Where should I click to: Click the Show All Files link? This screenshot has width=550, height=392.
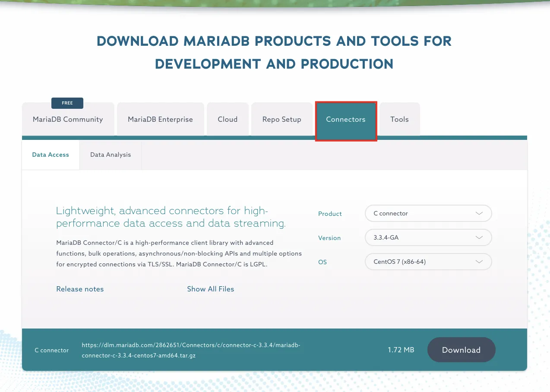211,289
